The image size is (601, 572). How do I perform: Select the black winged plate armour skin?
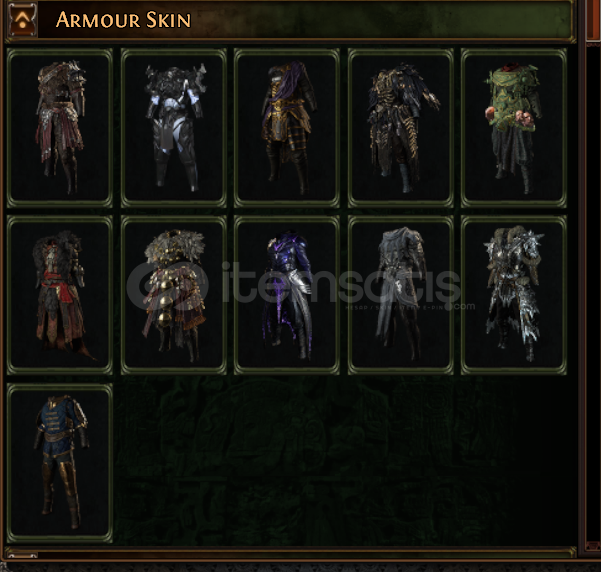pos(174,128)
